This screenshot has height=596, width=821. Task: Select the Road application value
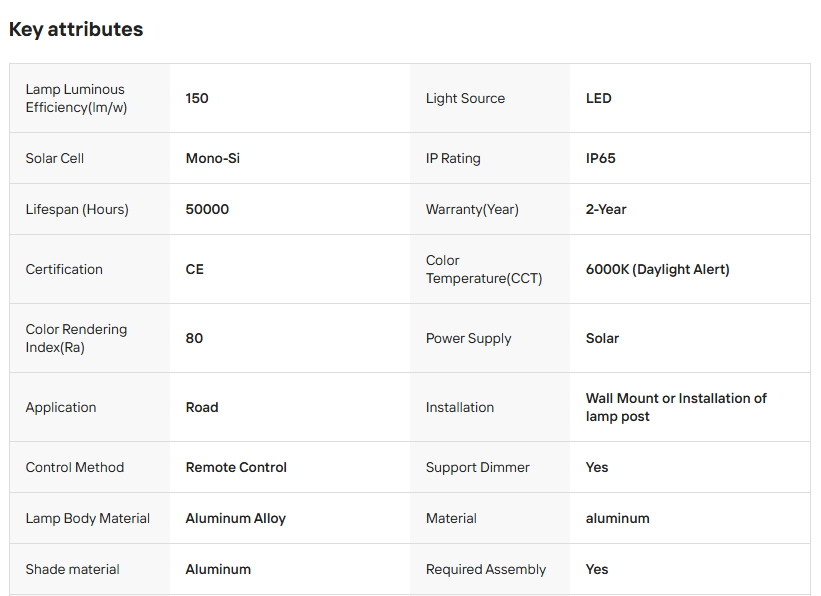202,407
